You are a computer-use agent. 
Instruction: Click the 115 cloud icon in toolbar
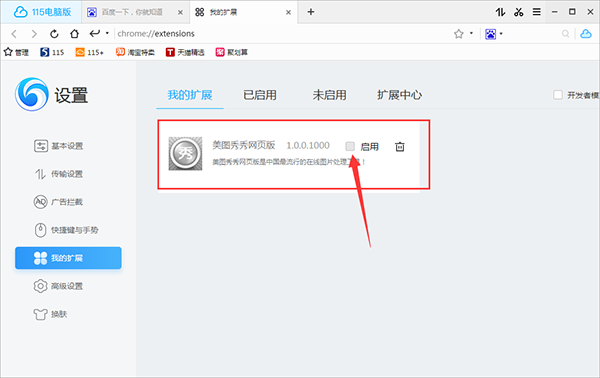585,34
